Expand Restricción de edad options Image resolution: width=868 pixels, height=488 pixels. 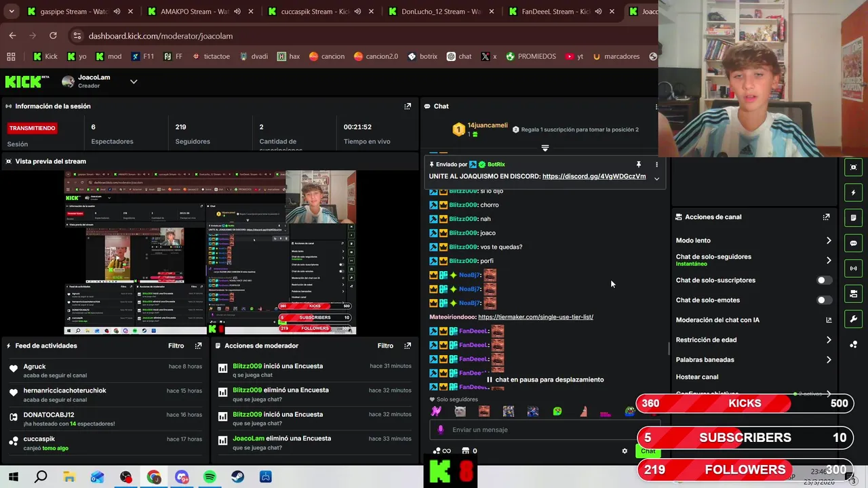(x=828, y=340)
